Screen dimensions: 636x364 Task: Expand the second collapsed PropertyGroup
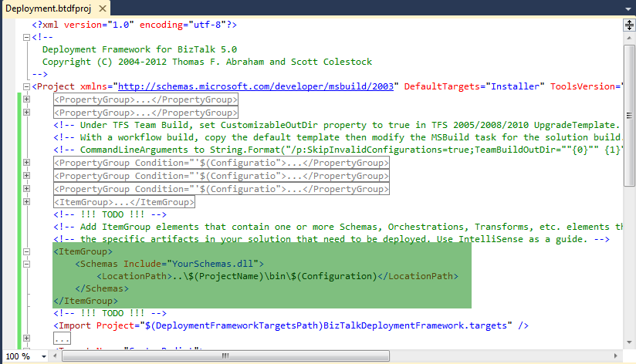coord(26,113)
